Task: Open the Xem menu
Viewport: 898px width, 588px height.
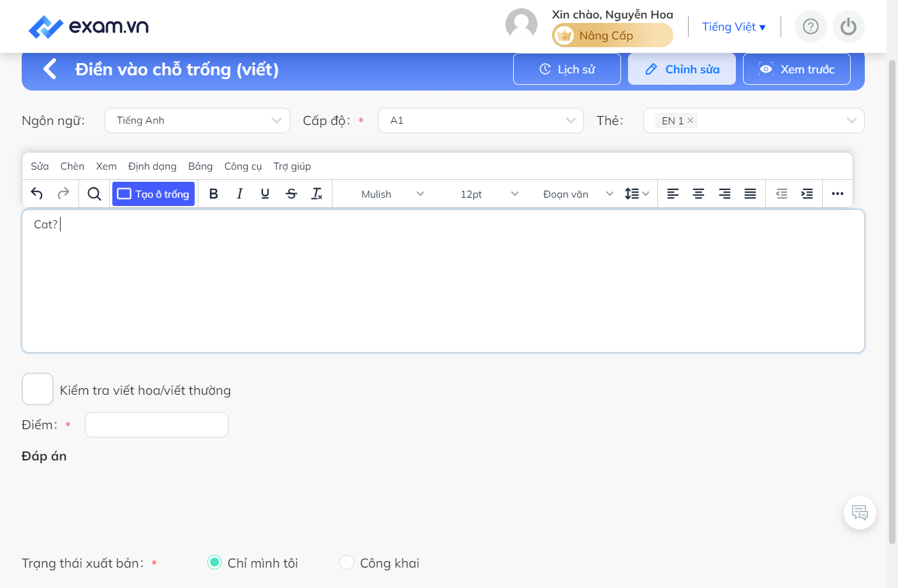Action: (x=106, y=166)
